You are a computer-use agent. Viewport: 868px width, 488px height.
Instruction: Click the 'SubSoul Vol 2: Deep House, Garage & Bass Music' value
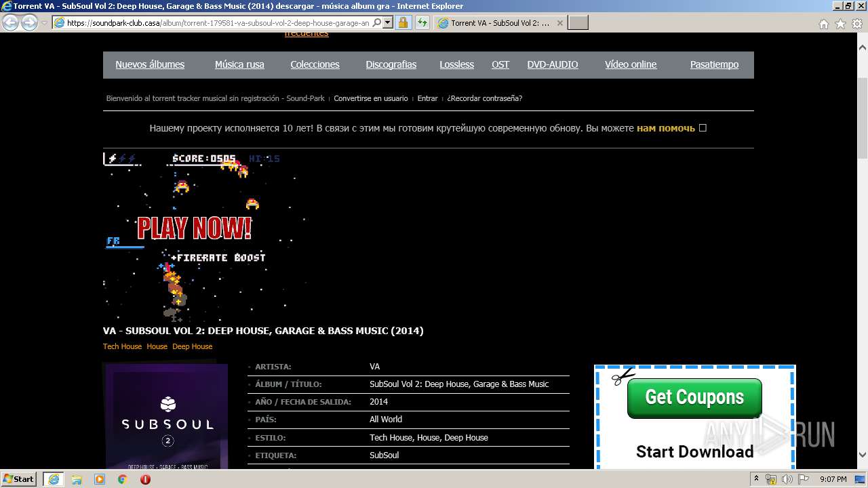[459, 384]
